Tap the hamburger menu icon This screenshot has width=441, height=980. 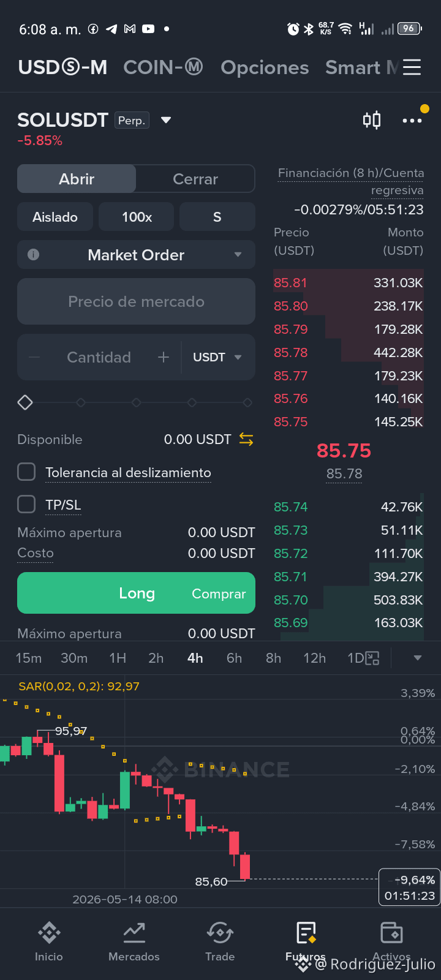412,67
